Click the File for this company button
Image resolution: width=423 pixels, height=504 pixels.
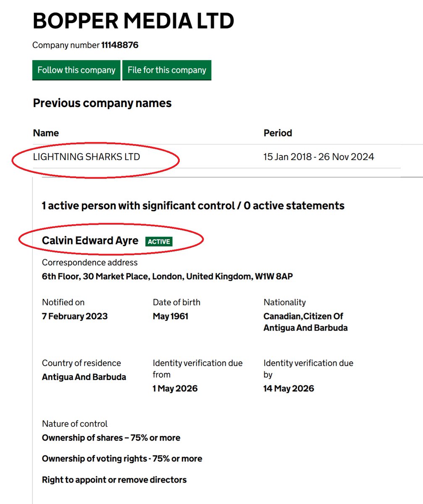167,70
